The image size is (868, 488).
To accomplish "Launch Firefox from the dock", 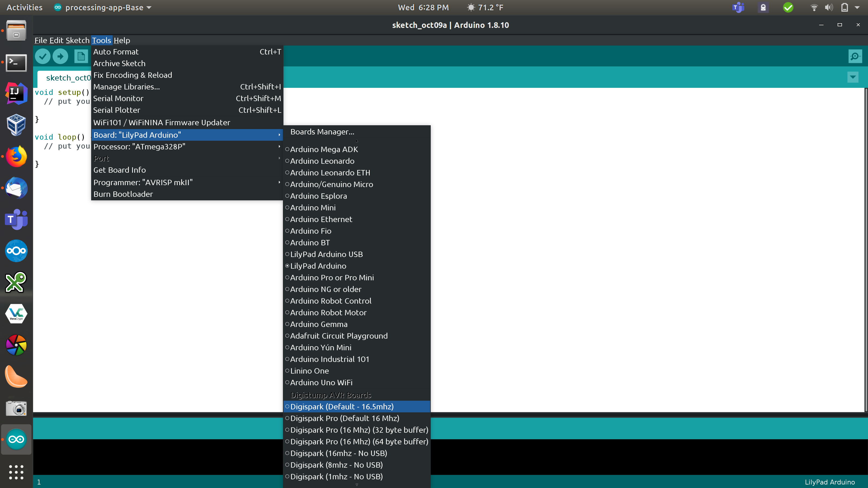I will point(16,156).
